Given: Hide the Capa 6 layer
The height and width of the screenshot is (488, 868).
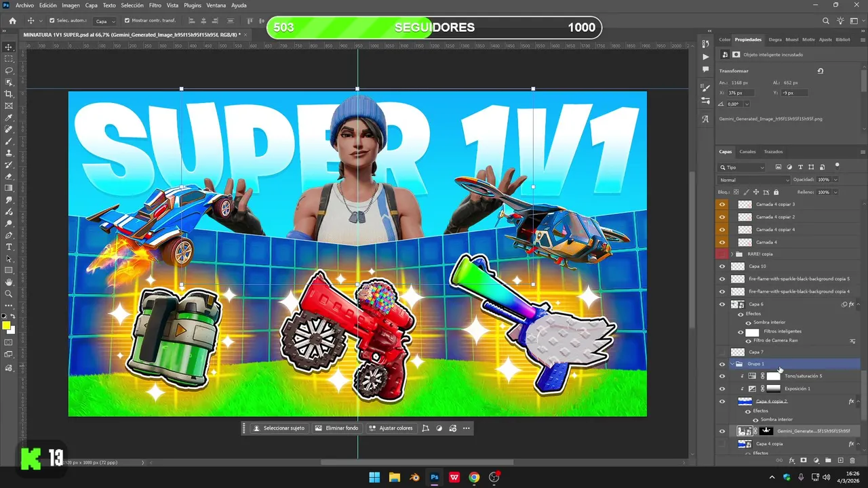Looking at the screenshot, I should point(722,304).
